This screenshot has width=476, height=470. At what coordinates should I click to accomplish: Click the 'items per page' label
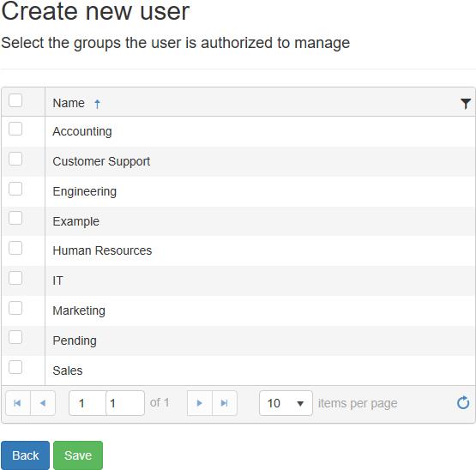358,403
